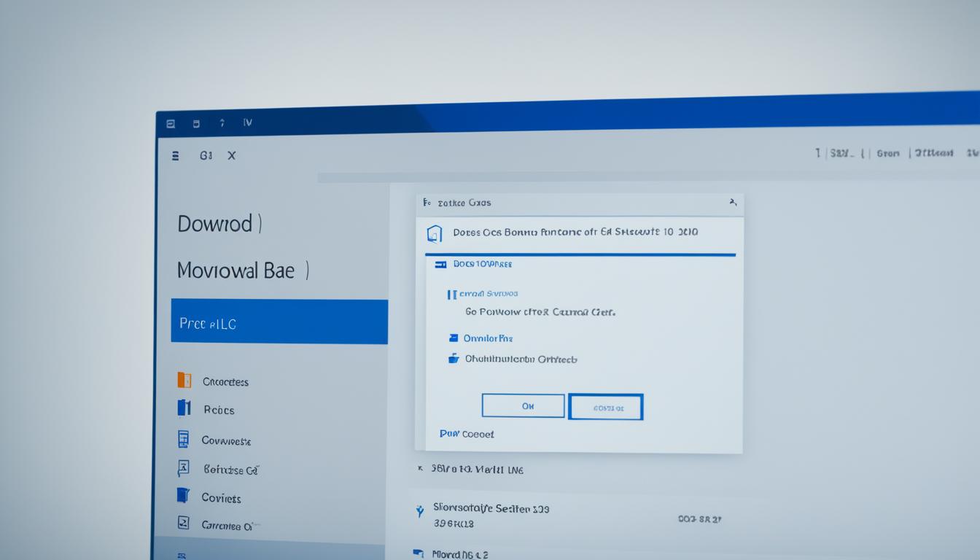Expand the chevron beside SGV 0 t0. Merlitl LNG
Viewport: 980px width, 560px height.
(x=420, y=470)
